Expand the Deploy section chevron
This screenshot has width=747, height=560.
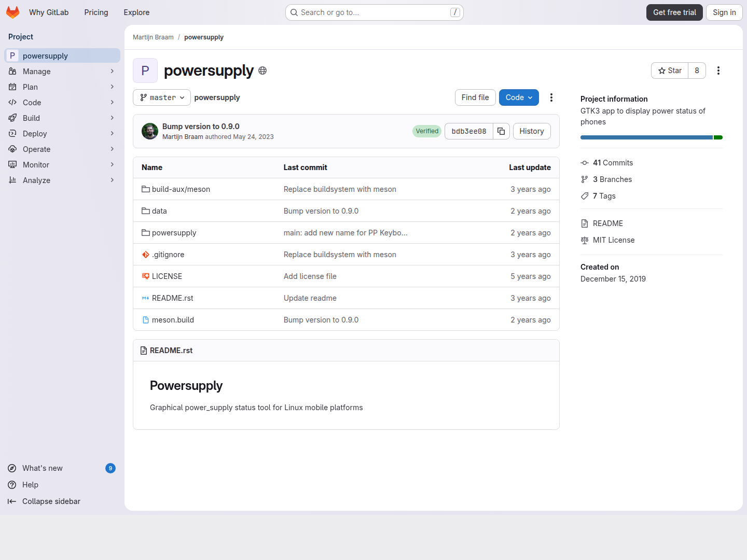(x=112, y=134)
